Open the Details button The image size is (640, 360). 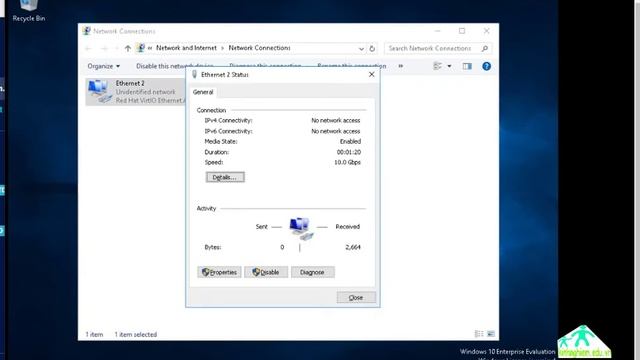225,177
